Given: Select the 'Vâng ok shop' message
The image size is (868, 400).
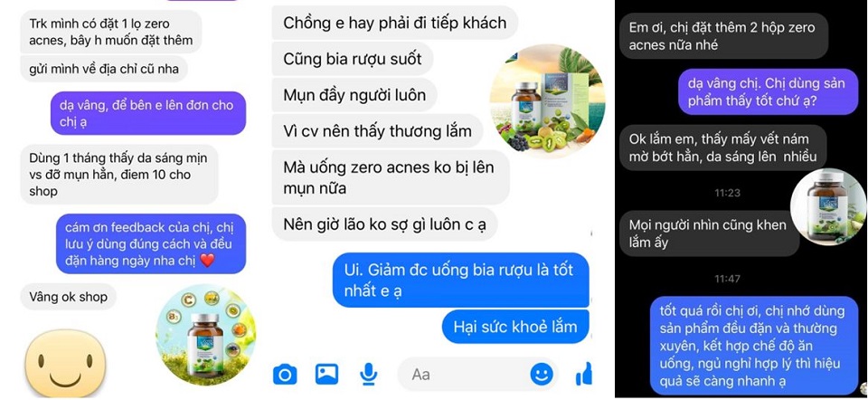Looking at the screenshot, I should [69, 297].
